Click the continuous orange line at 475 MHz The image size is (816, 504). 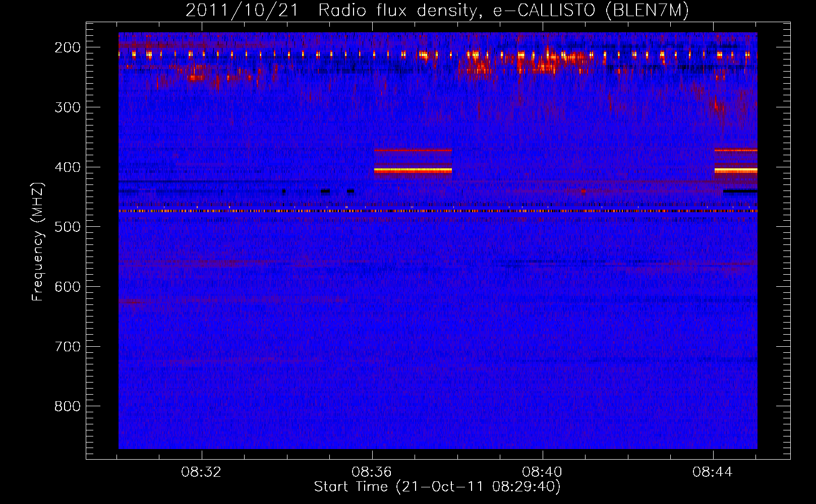tap(438, 211)
